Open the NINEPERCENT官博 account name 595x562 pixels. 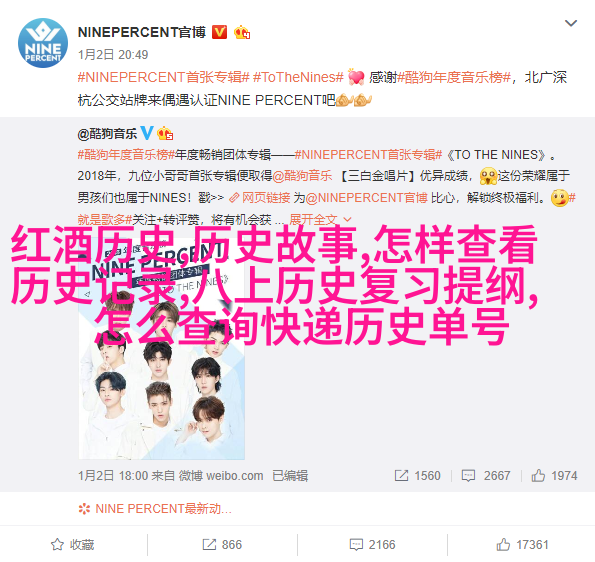142,32
